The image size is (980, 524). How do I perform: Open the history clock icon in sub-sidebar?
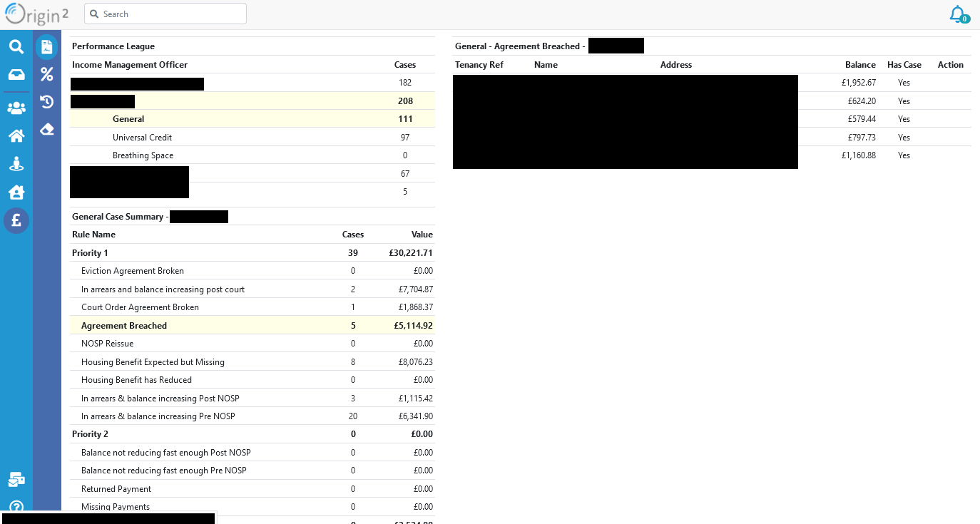click(x=47, y=102)
